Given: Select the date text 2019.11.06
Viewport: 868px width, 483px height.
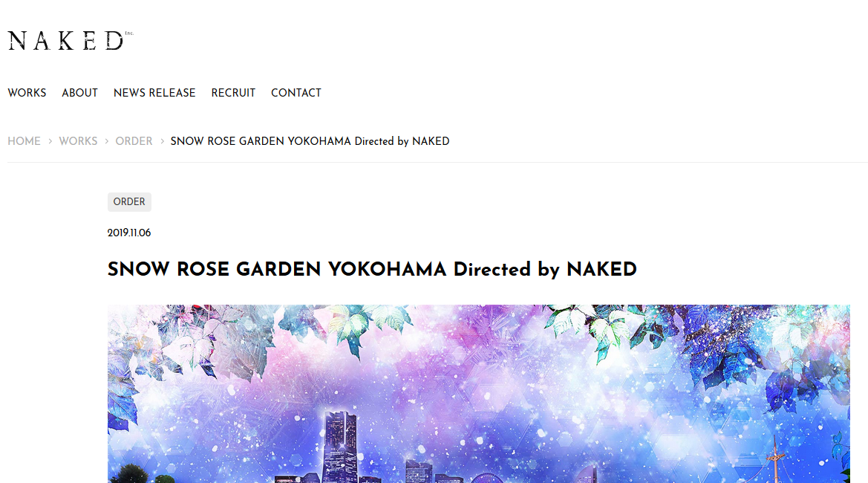Looking at the screenshot, I should coord(129,233).
